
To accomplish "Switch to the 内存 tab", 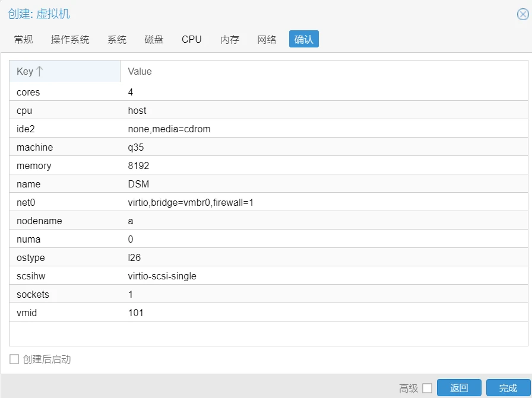I will click(230, 40).
